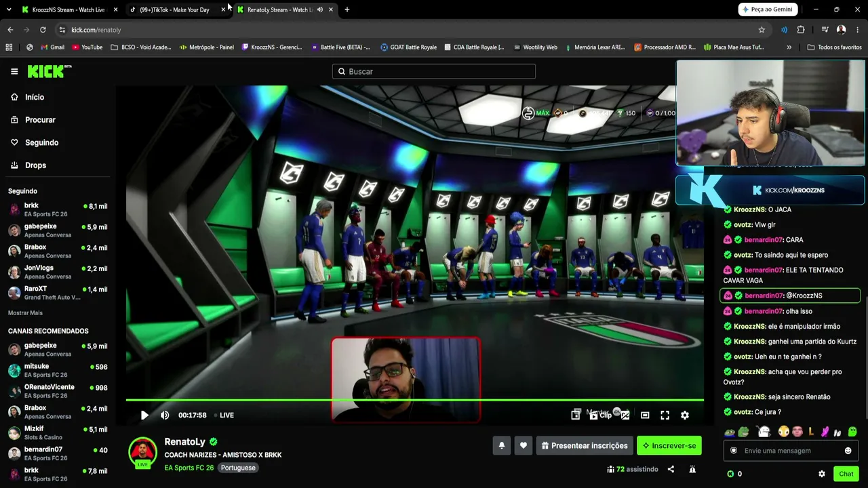Reload the current page
Viewport: 868px width, 488px height.
click(x=43, y=30)
